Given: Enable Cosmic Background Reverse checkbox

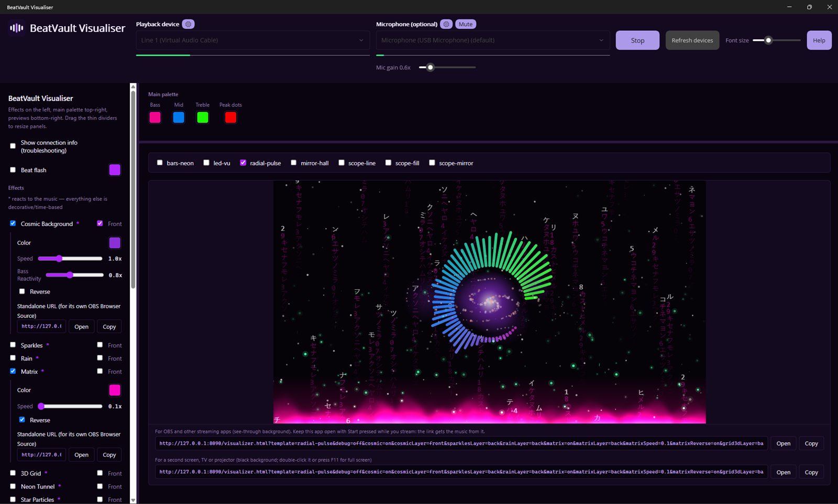Looking at the screenshot, I should (22, 292).
